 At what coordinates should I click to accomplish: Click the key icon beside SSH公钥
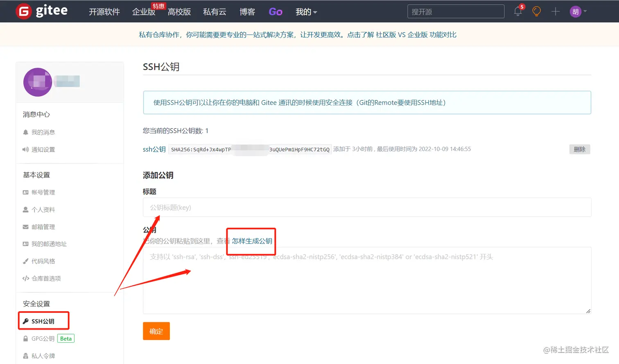point(25,321)
